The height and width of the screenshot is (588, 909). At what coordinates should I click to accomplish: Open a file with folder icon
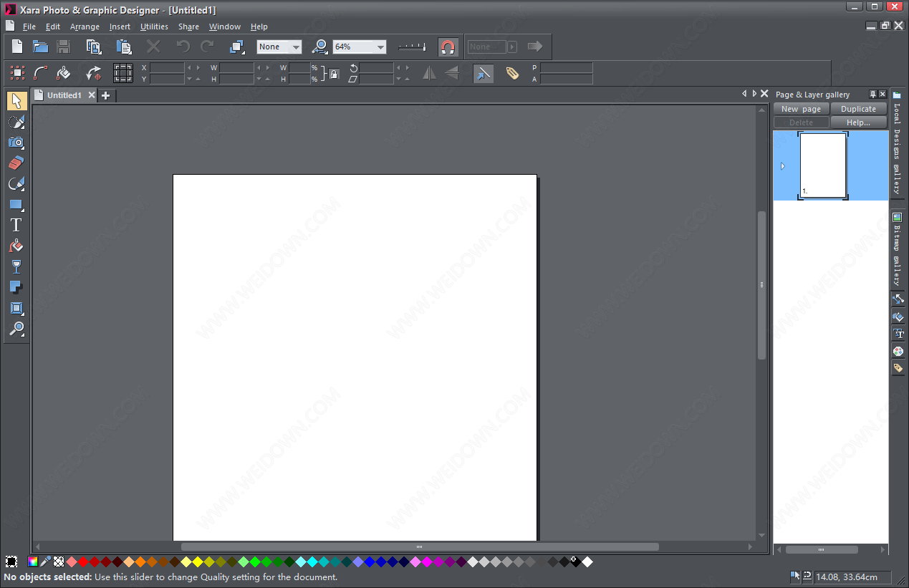(40, 47)
